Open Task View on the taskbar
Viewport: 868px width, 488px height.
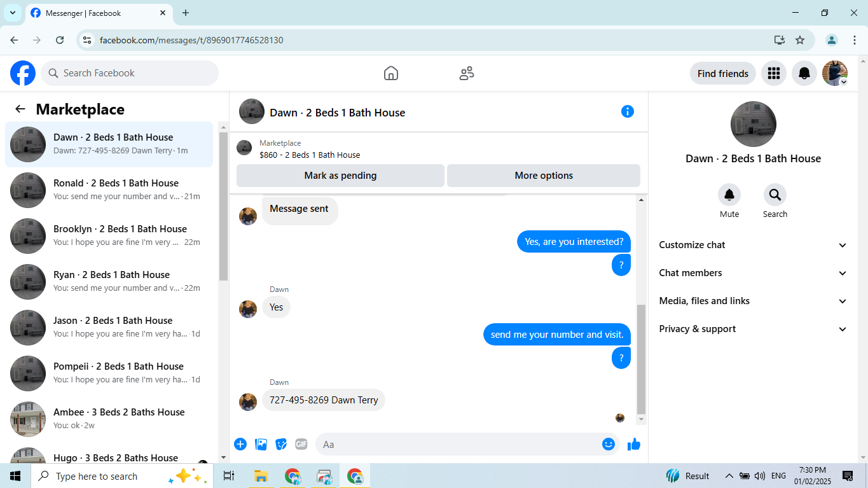click(229, 476)
